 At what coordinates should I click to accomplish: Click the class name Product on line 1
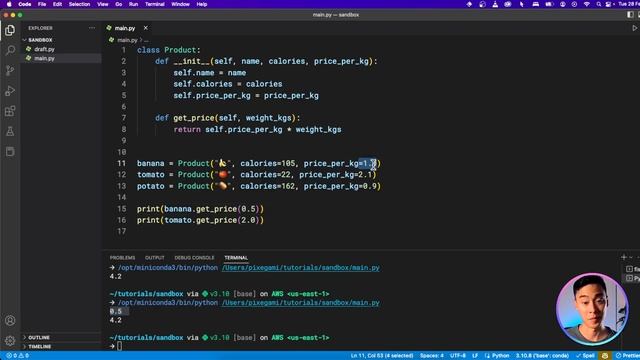[180, 50]
